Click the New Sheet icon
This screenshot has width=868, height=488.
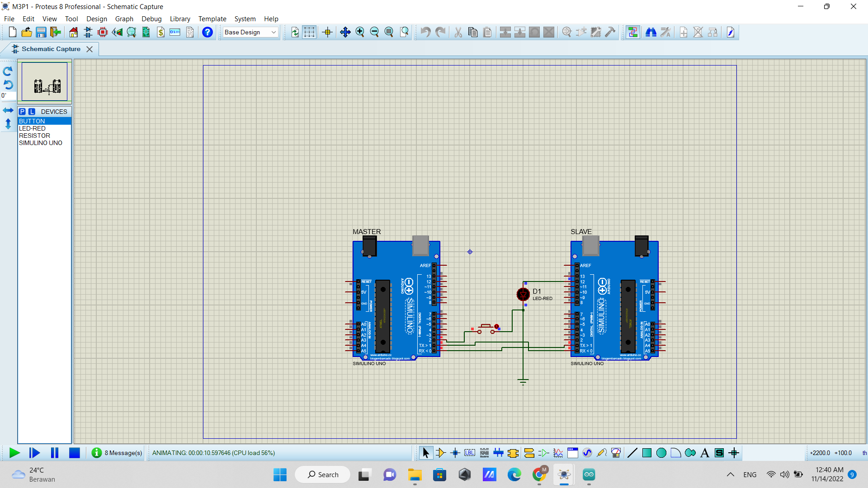click(x=684, y=32)
